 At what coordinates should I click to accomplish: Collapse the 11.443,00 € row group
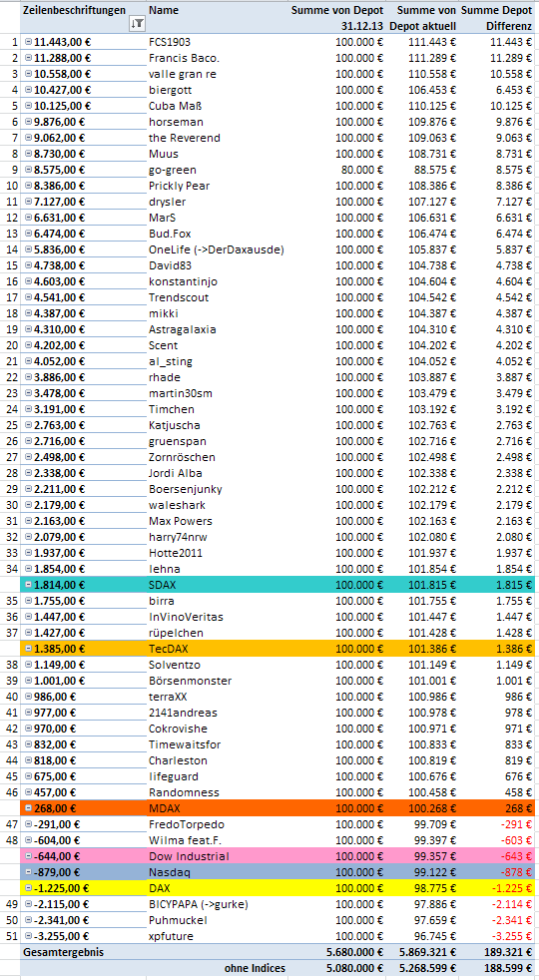pos(29,43)
